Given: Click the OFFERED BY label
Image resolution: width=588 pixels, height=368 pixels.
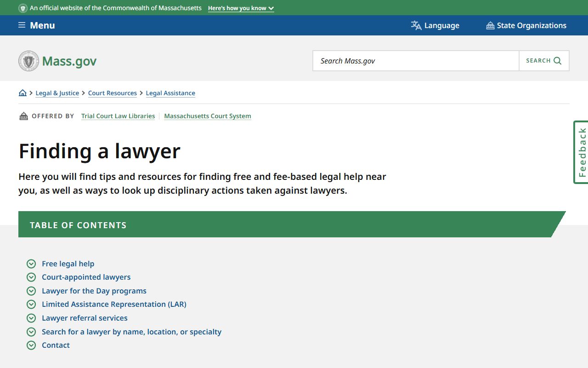Looking at the screenshot, I should (x=53, y=116).
